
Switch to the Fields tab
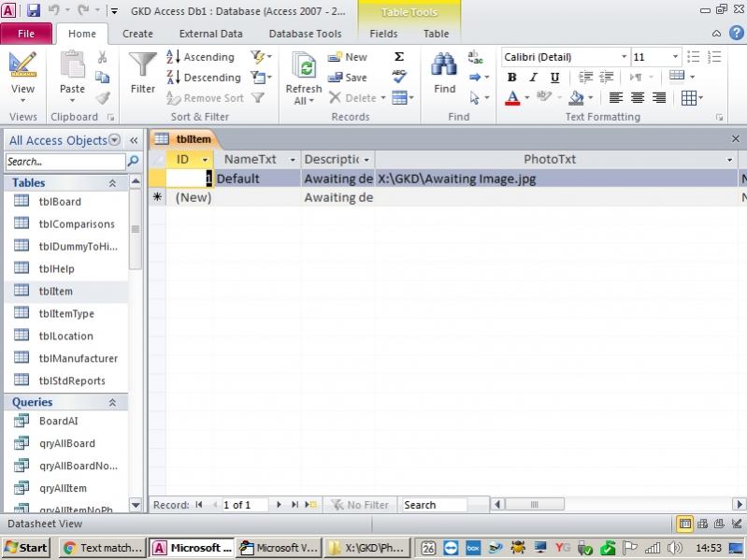click(x=383, y=34)
